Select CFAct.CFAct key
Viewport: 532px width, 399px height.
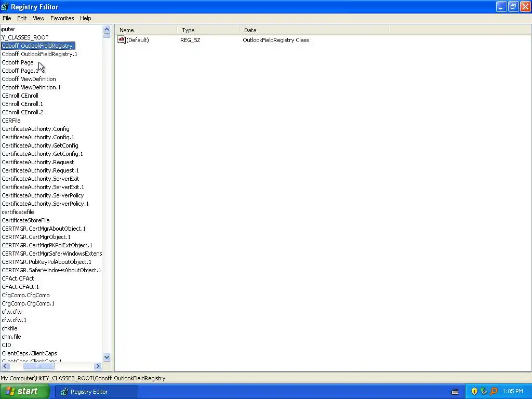click(18, 278)
